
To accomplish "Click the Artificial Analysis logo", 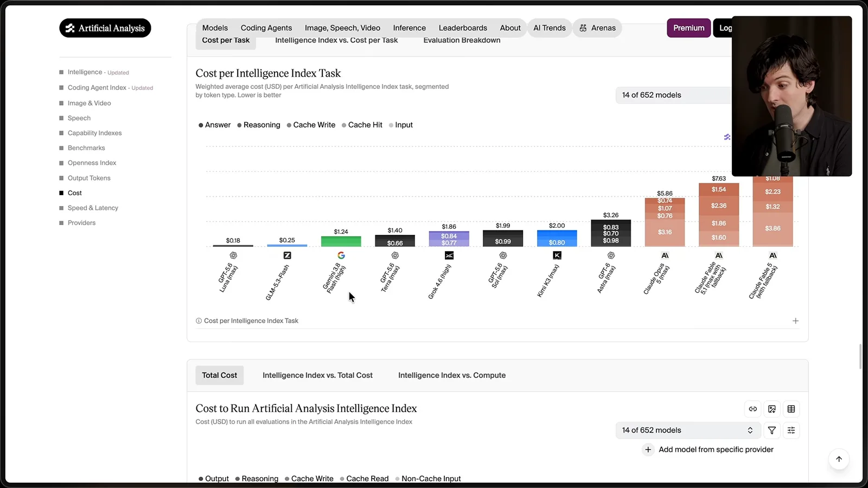I will 105,28.
